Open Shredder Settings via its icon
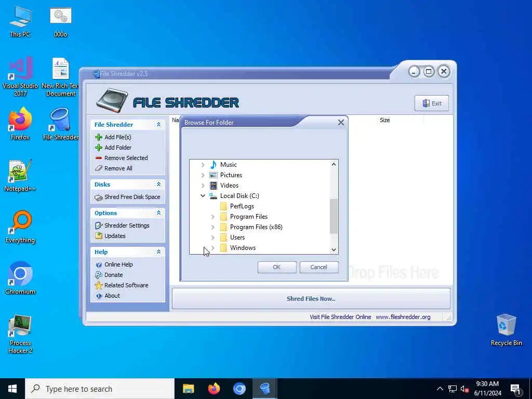 (x=98, y=225)
